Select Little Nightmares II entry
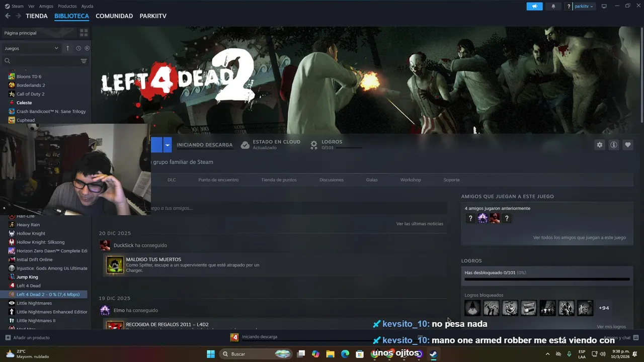Screen dimensions: 644x362 36,320
